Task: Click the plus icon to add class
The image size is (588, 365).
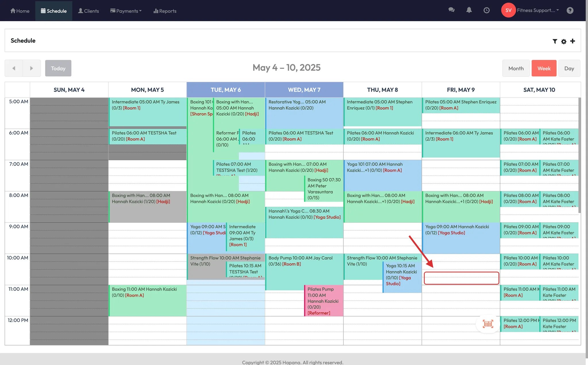Action: [572, 41]
